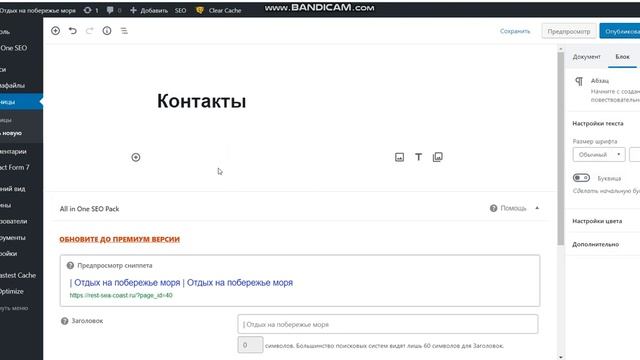Insert a heading block via T icon
Screen dimensions: 640x360
point(418,157)
